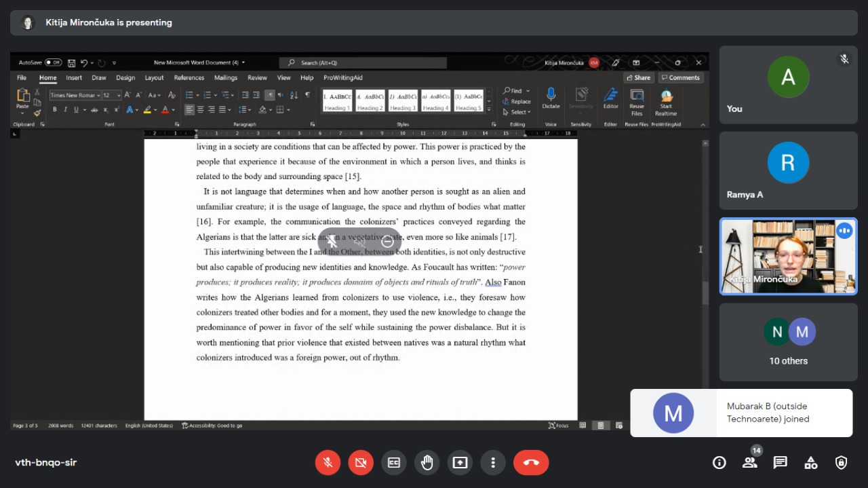Click the Cut scissors icon
The width and height of the screenshot is (868, 488).
[x=37, y=92]
